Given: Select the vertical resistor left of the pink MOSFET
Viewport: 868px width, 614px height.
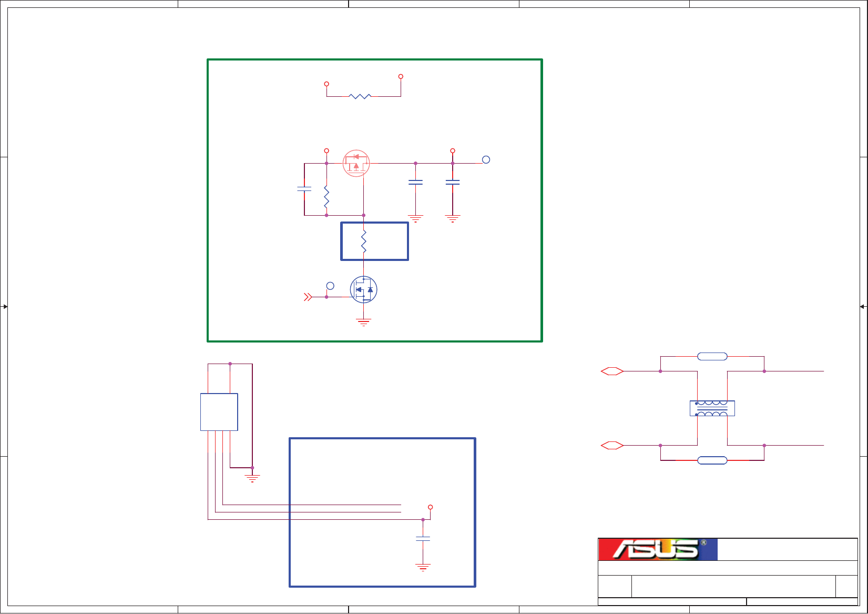Looking at the screenshot, I should pyautogui.click(x=326, y=197).
